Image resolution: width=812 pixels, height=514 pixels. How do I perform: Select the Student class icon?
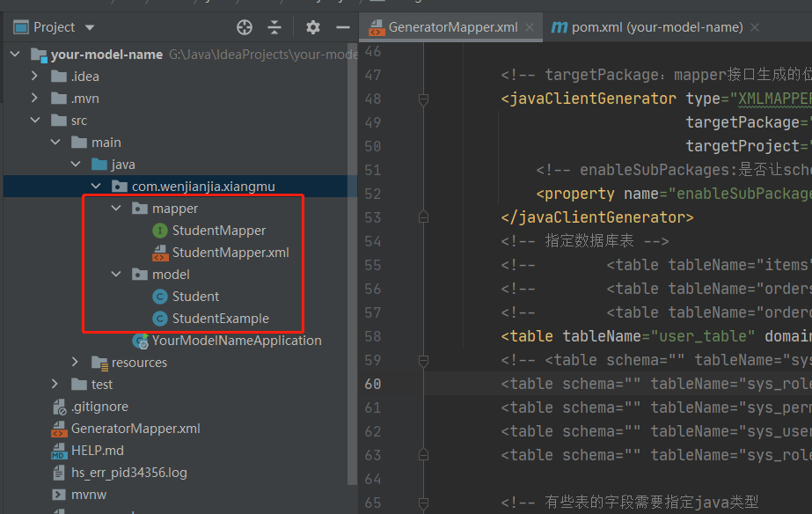160,297
